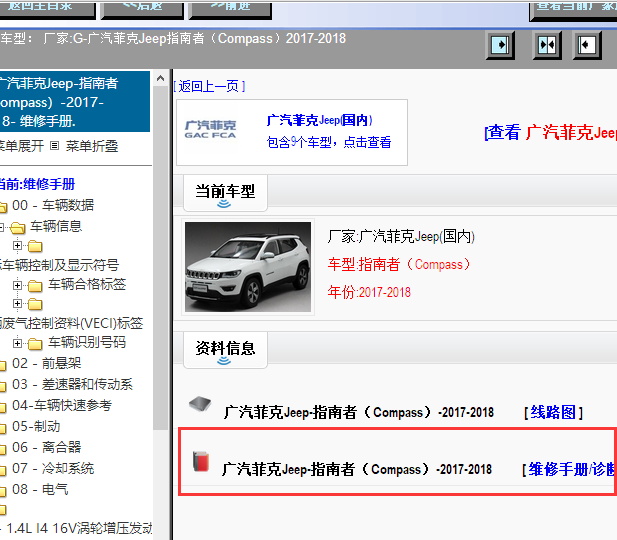The width and height of the screenshot is (617, 540).
Task: Click 返回主目录 toolbar button
Action: [47, 9]
